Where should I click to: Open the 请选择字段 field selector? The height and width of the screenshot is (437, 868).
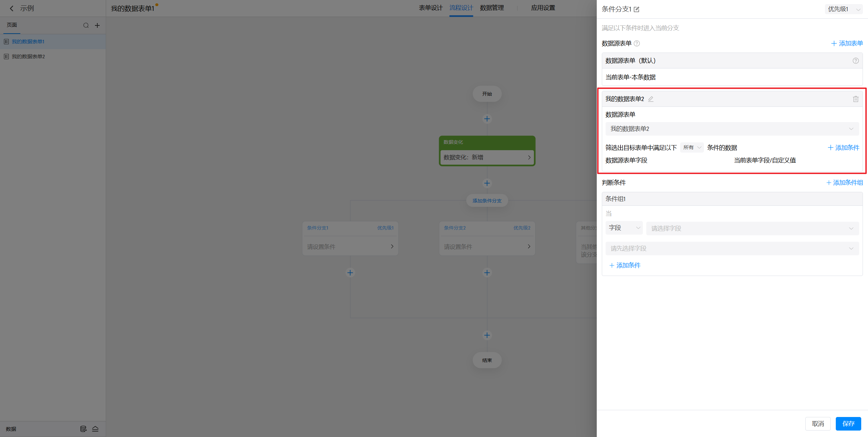pos(752,229)
